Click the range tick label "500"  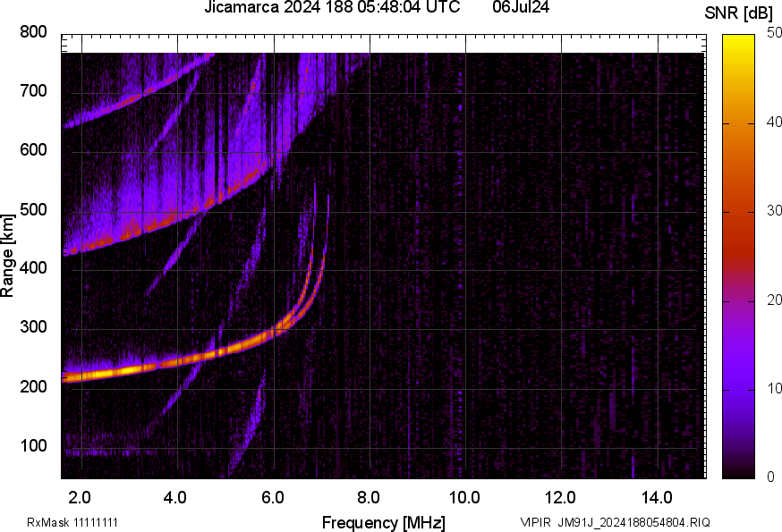(x=33, y=209)
